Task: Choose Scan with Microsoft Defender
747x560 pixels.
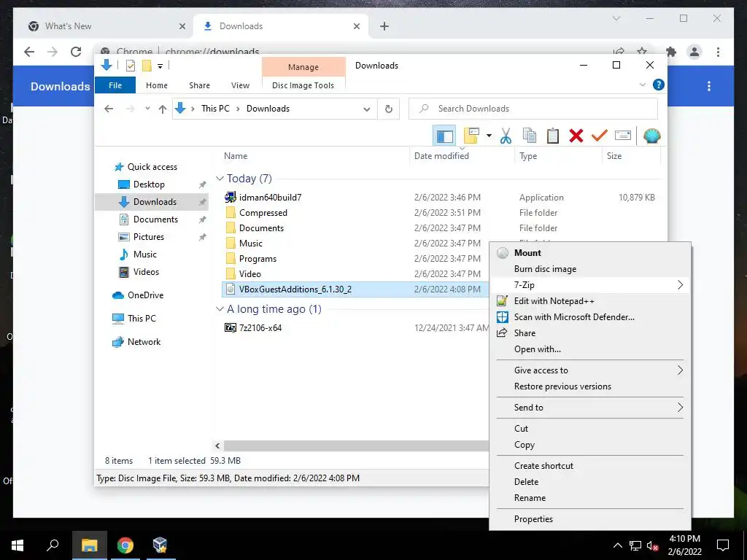Action: [x=589, y=317]
